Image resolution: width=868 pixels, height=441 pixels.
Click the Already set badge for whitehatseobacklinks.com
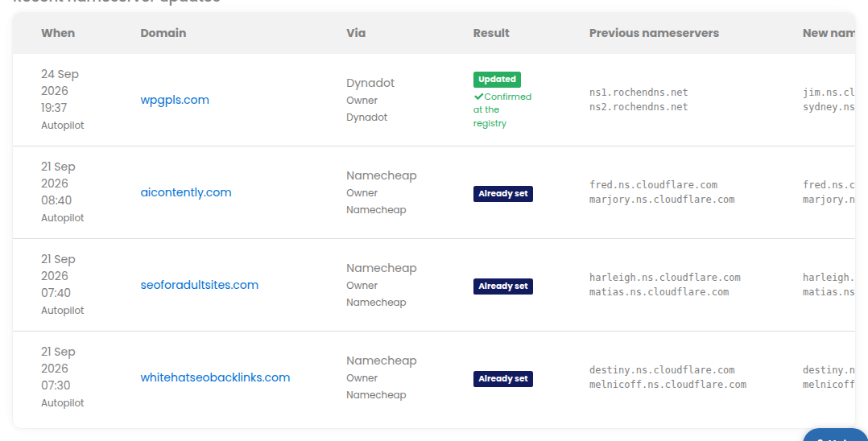pyautogui.click(x=502, y=378)
